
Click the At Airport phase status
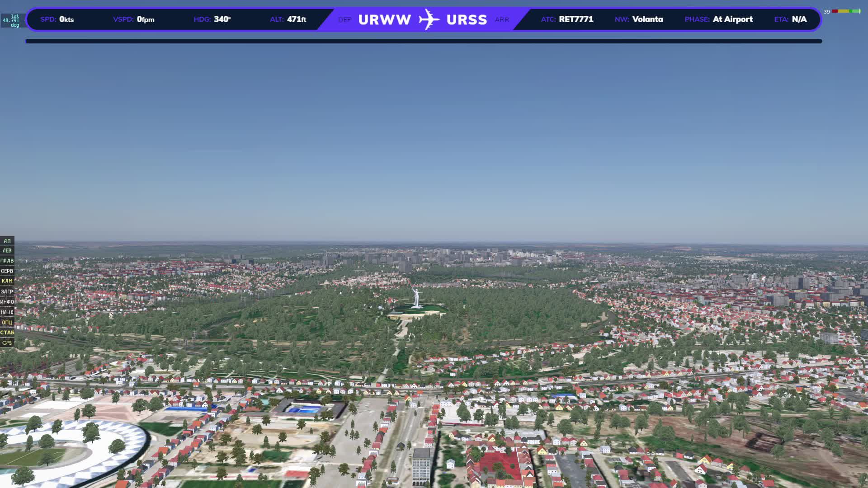[x=732, y=19]
